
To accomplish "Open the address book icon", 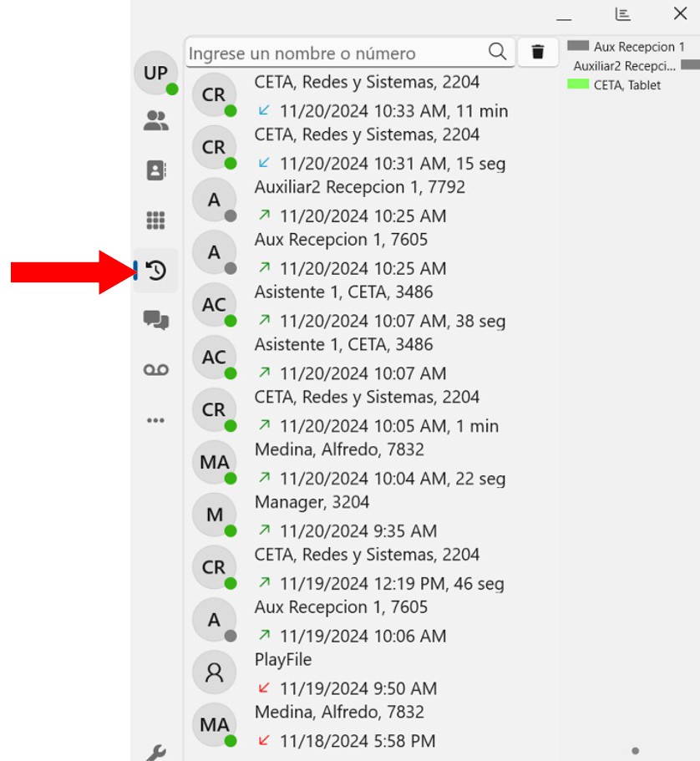I will coord(155,170).
